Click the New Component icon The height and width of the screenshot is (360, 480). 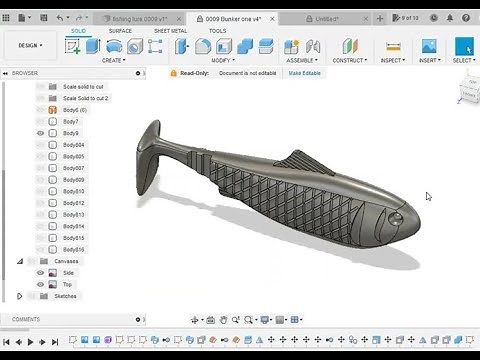coord(291,46)
